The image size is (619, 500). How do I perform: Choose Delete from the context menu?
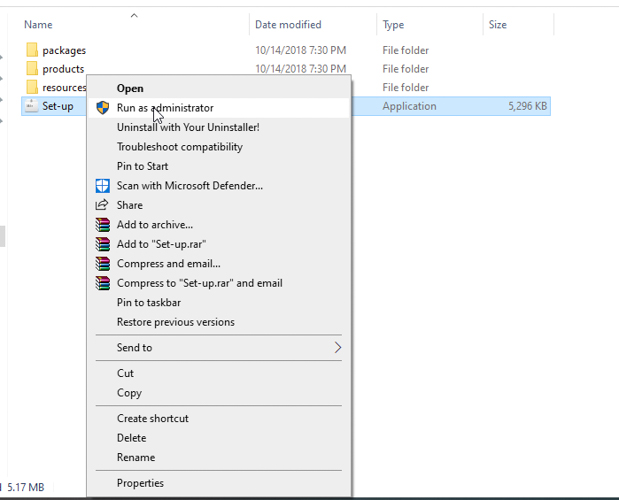click(219, 438)
